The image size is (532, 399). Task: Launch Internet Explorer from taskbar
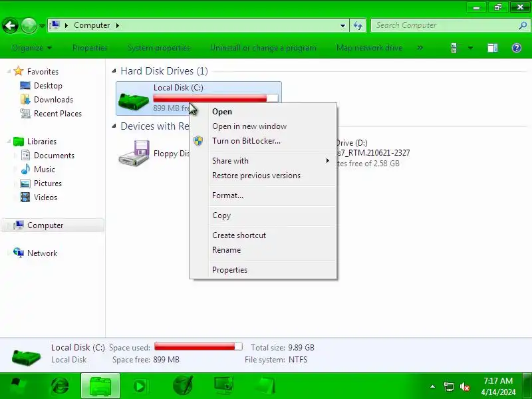click(x=60, y=386)
